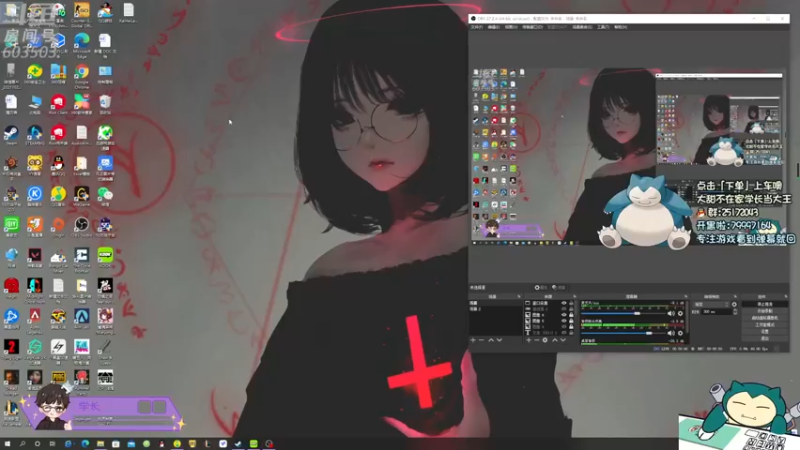This screenshot has width=800, height=450.
Task: Click the 设置 button in OBS controls
Action: (765, 332)
